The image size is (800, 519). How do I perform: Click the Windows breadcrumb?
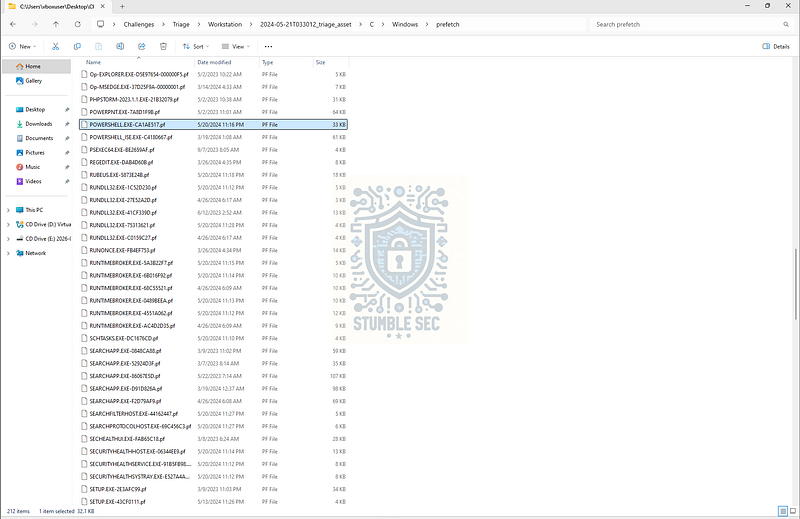[405, 24]
